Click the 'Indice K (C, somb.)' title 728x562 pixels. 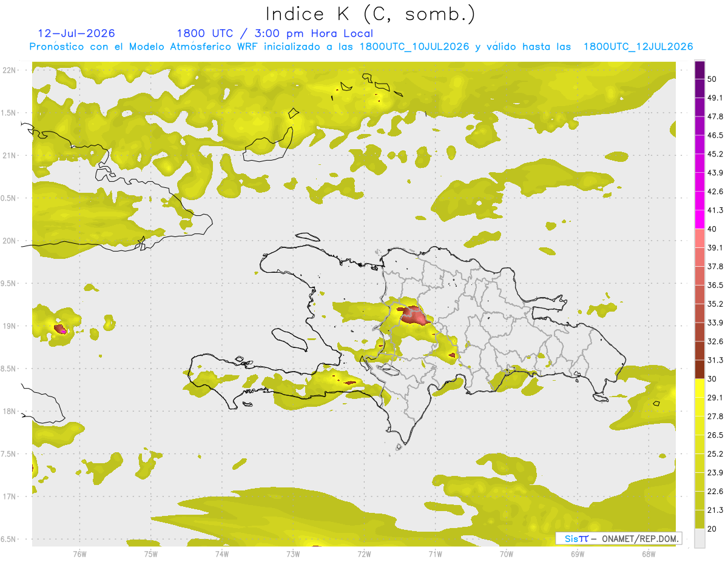370,14
